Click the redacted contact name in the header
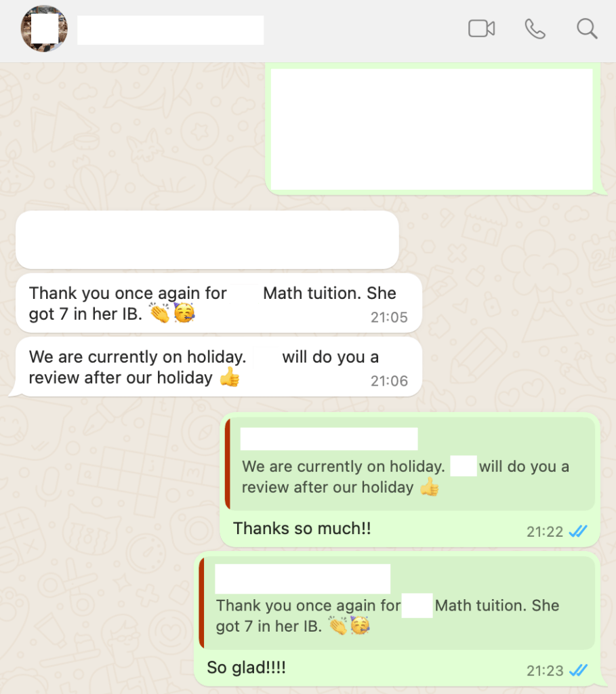The image size is (616, 694). (x=170, y=30)
